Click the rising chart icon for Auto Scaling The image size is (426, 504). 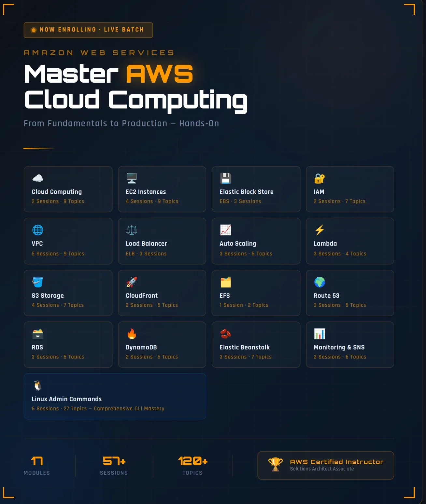pos(225,230)
